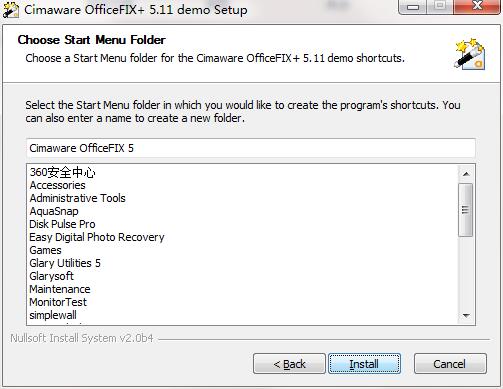Viewport: 503px width, 389px height.
Task: Click the Install button
Action: click(364, 364)
